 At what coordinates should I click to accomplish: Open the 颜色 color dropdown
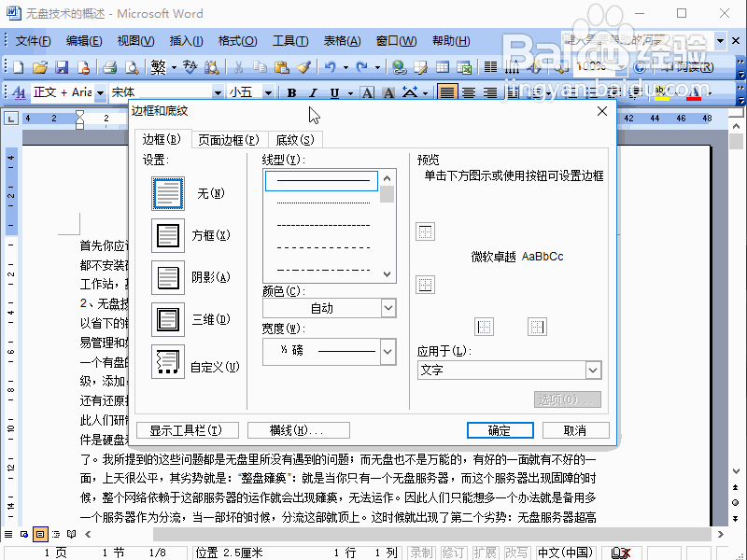tap(388, 308)
